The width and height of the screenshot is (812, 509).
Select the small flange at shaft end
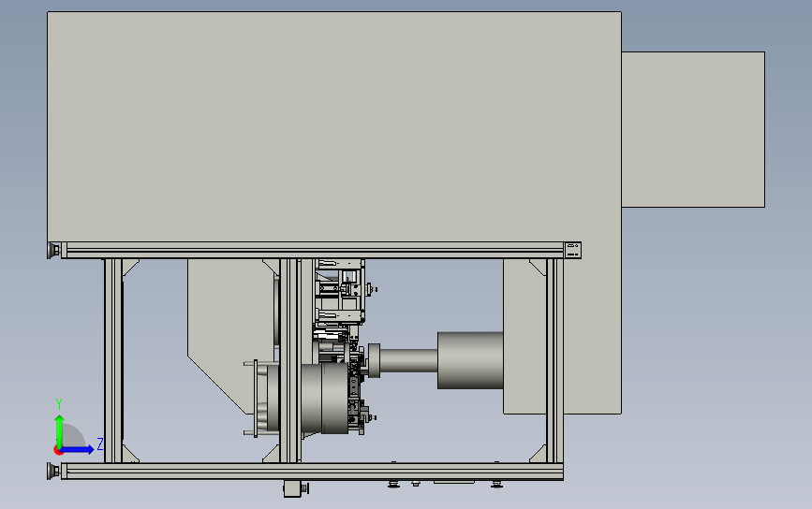point(374,360)
